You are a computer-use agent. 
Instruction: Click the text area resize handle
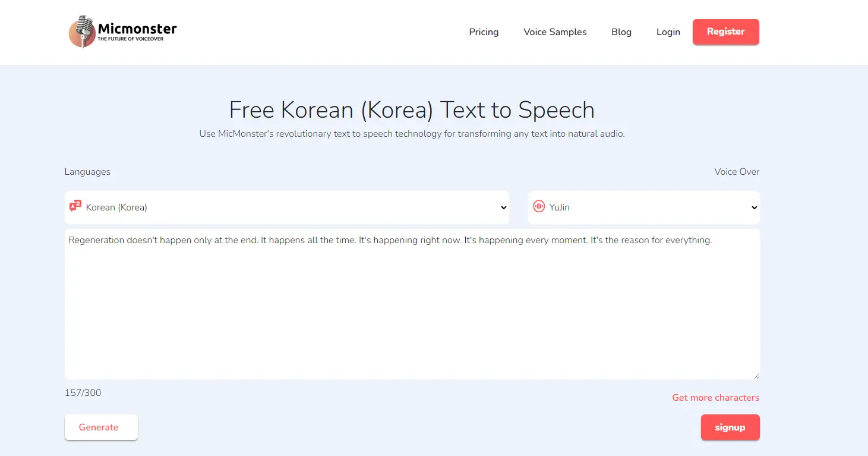tap(756, 376)
